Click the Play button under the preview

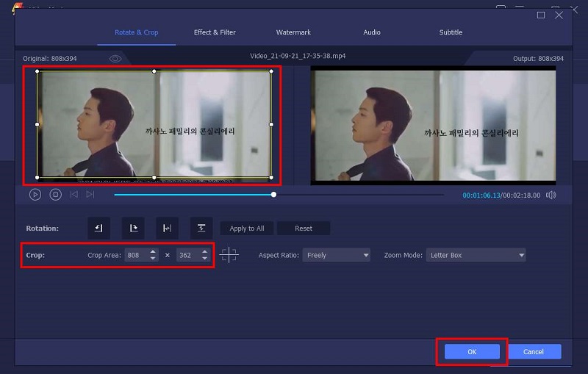pyautogui.click(x=35, y=195)
